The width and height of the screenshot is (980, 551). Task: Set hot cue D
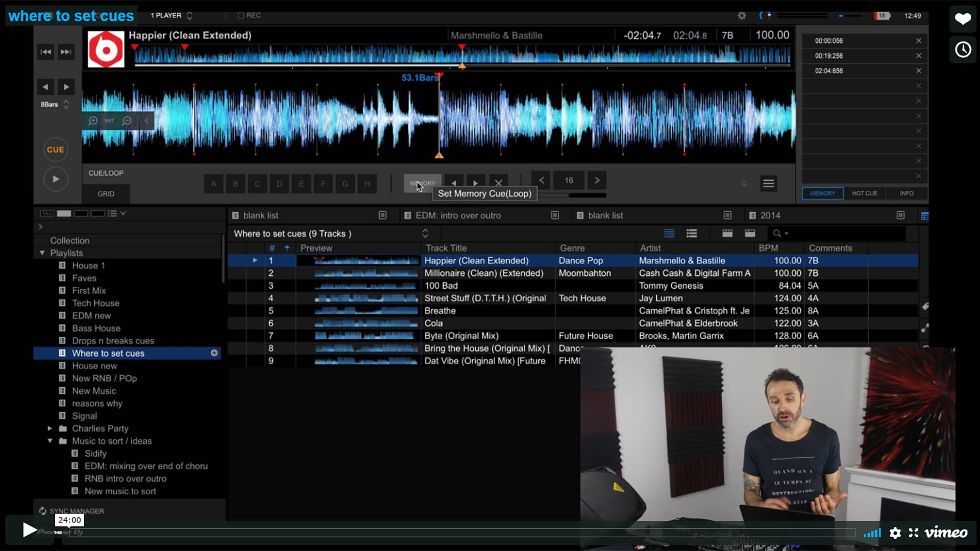click(279, 184)
